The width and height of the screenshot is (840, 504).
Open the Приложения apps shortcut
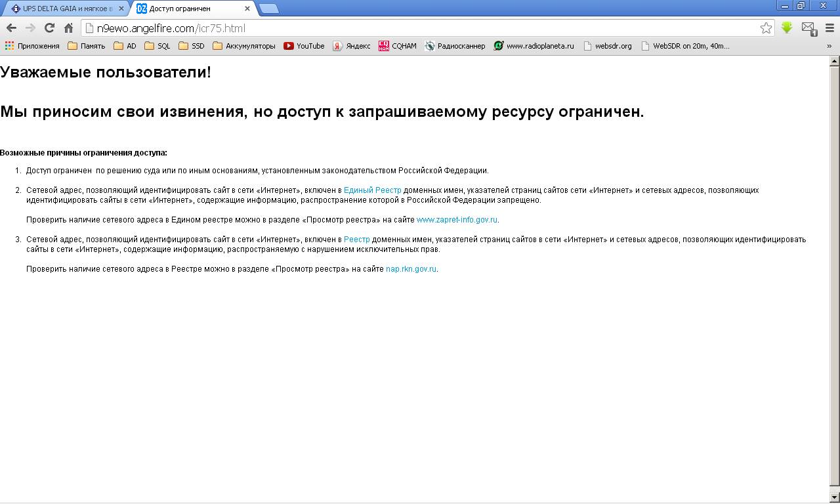pos(32,46)
